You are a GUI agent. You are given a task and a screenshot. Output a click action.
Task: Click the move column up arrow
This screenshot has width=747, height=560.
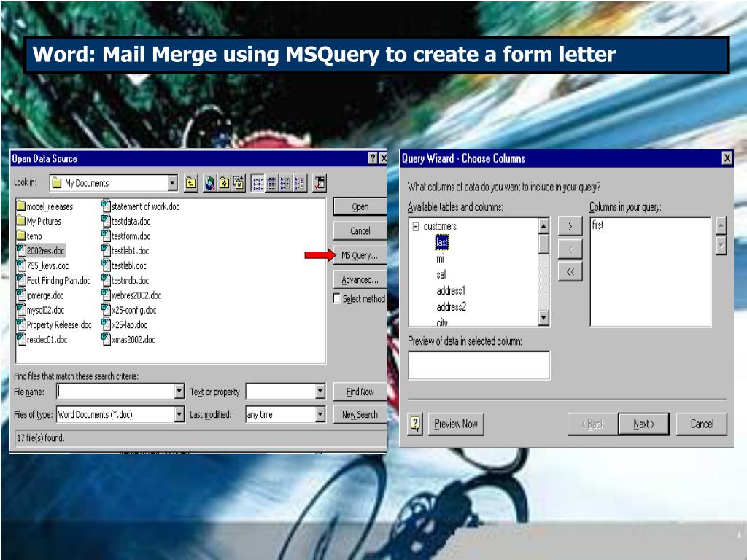point(721,225)
